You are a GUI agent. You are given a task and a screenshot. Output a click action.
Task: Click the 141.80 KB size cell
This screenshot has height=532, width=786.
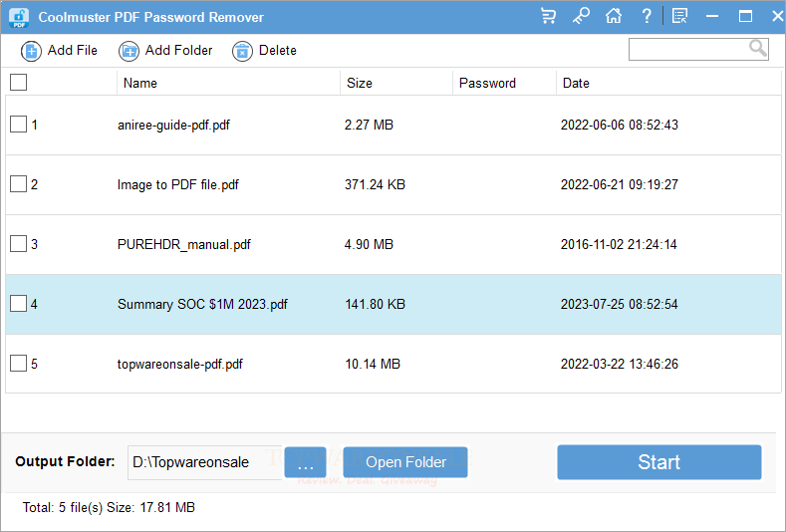pyautogui.click(x=375, y=304)
